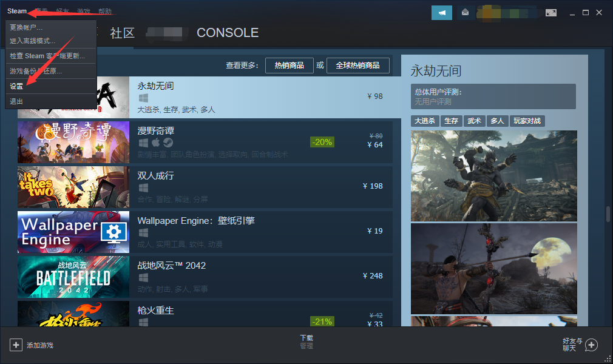Click the 战地风云 2042 title
The width and height of the screenshot is (613, 364).
click(x=171, y=266)
